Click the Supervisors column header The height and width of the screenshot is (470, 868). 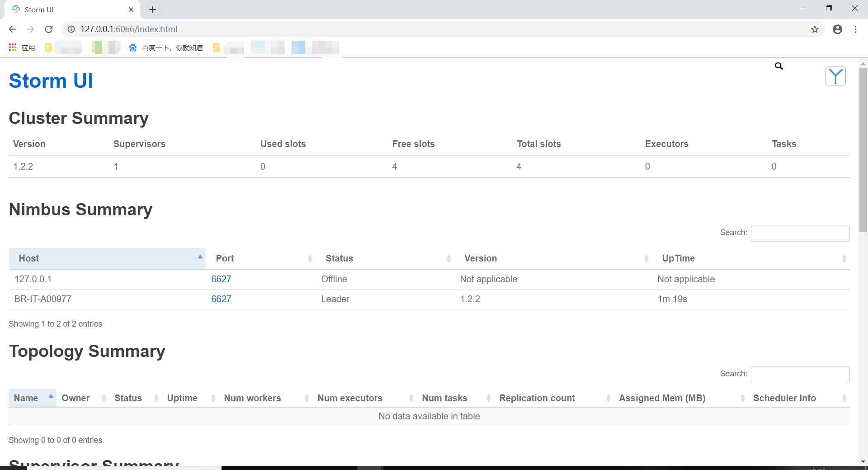[x=139, y=144]
